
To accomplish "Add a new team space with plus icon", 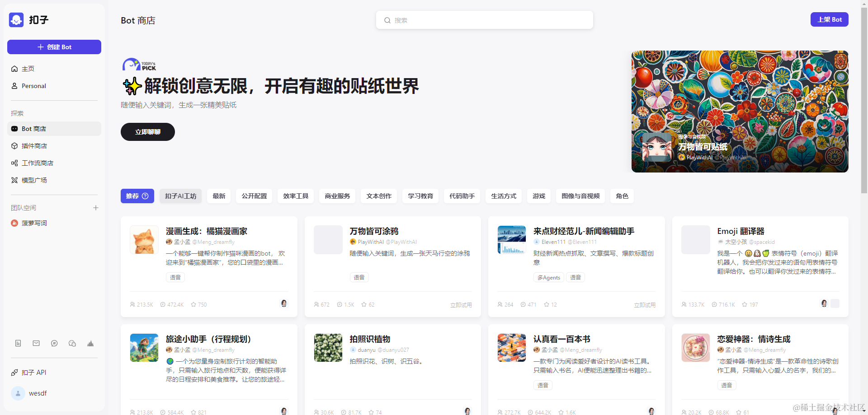I will (96, 208).
